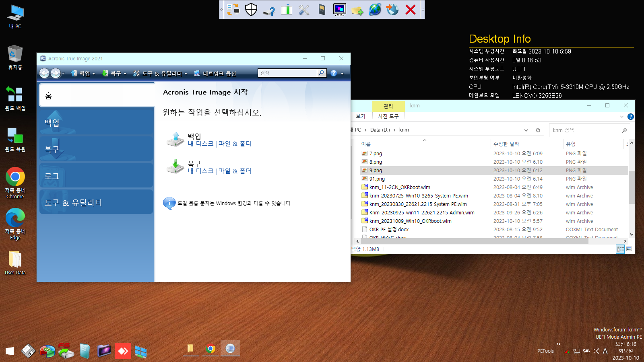Click 내 디스크 link under 복구
The width and height of the screenshot is (644, 362).
pos(200,171)
